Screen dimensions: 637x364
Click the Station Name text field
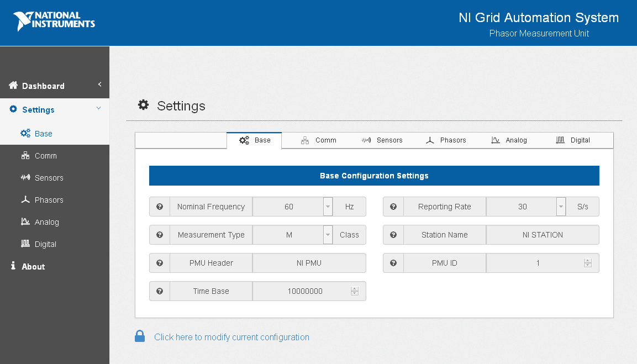543,235
